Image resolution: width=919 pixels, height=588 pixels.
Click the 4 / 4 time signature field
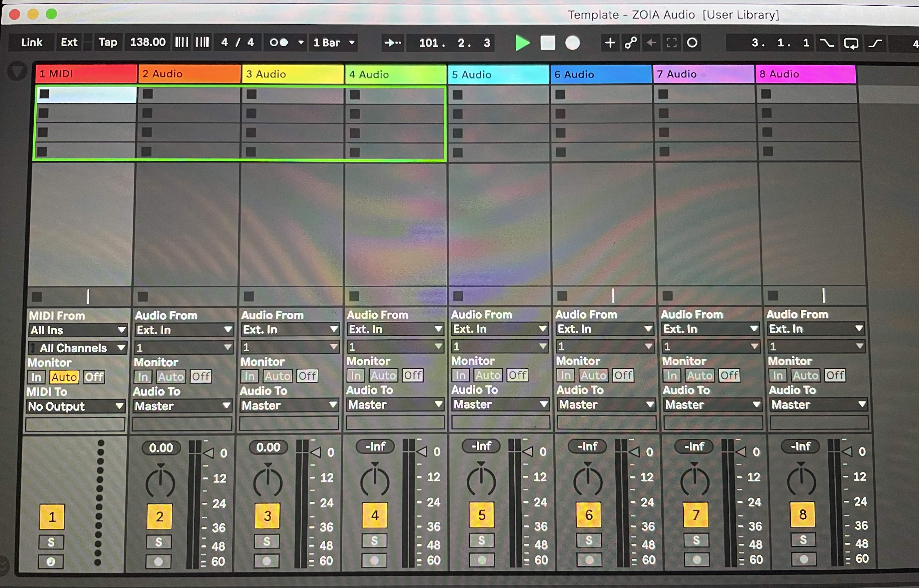[x=238, y=42]
